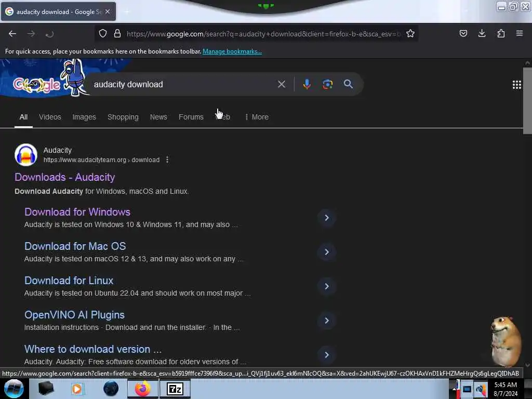Open the dark globe taskbar icon
Screen dimensions: 532x399
(x=111, y=389)
